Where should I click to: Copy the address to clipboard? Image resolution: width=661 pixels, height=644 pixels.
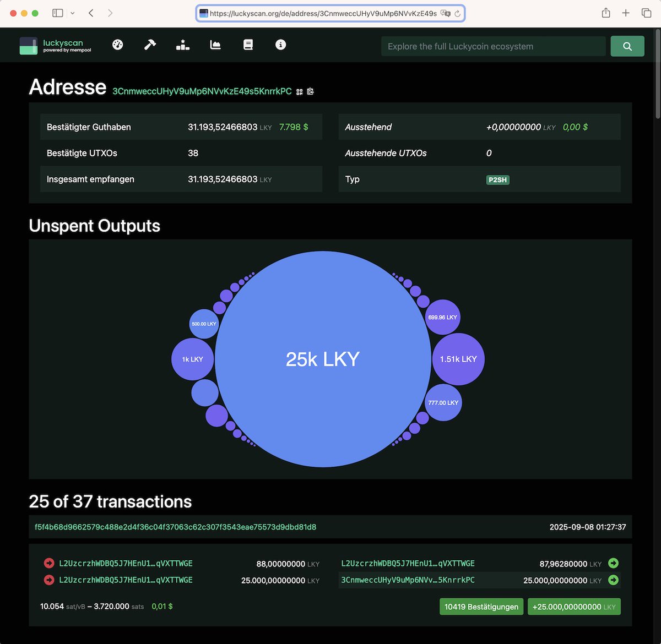tap(310, 91)
